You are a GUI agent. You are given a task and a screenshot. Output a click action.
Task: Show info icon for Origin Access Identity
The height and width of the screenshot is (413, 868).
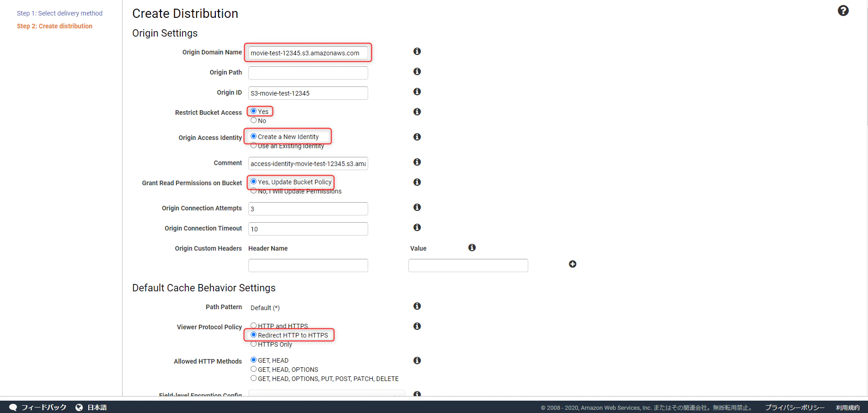tap(417, 137)
